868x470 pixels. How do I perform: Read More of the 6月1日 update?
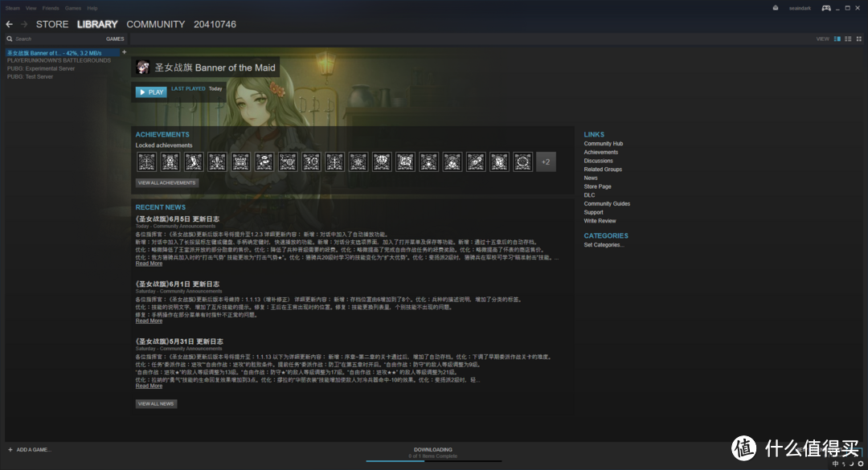point(149,321)
